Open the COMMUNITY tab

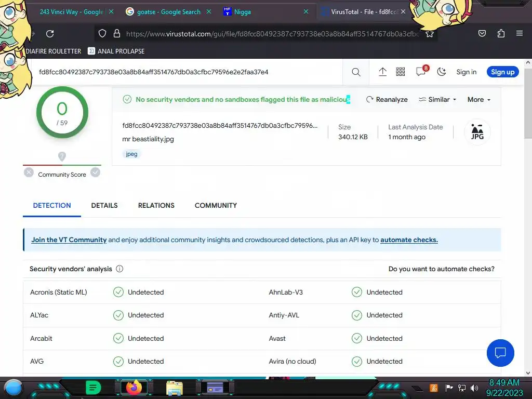pyautogui.click(x=216, y=205)
